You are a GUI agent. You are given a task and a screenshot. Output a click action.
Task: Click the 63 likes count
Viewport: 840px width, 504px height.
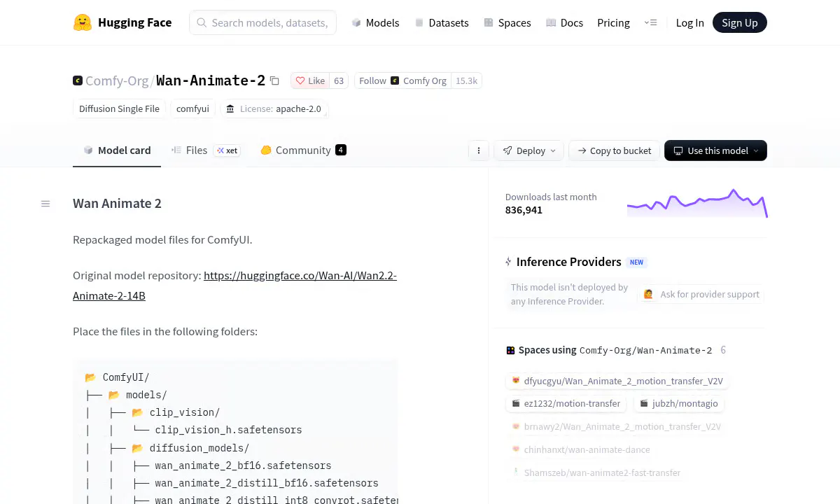pos(339,80)
